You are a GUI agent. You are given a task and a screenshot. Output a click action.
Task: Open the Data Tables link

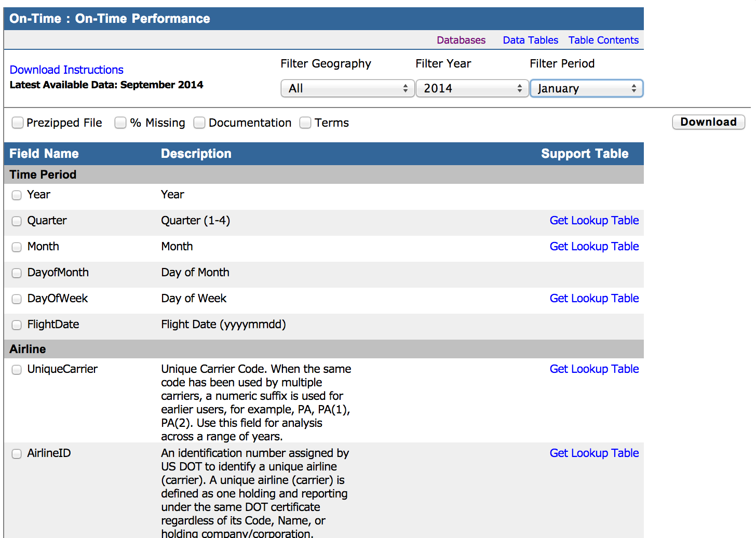tap(530, 40)
